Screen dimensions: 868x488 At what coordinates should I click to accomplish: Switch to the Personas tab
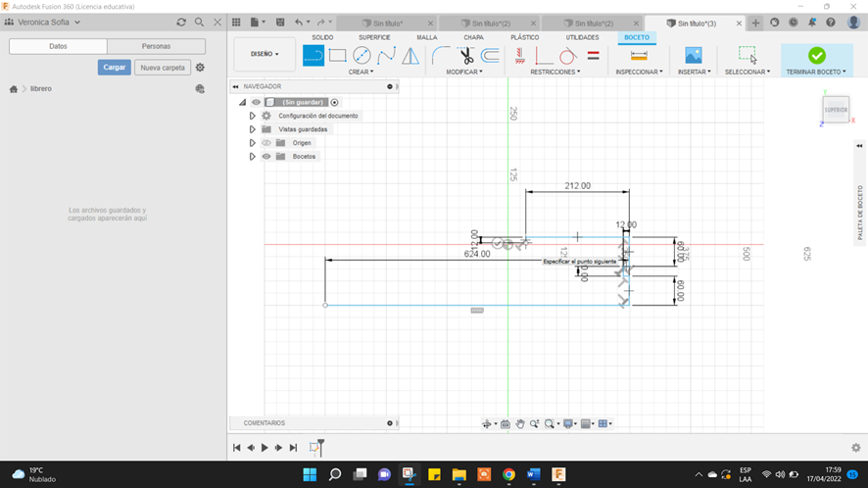[x=156, y=46]
